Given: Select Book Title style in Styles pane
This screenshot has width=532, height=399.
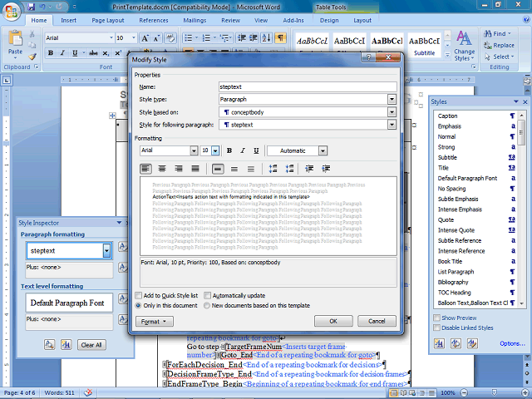Looking at the screenshot, I should (x=475, y=261).
